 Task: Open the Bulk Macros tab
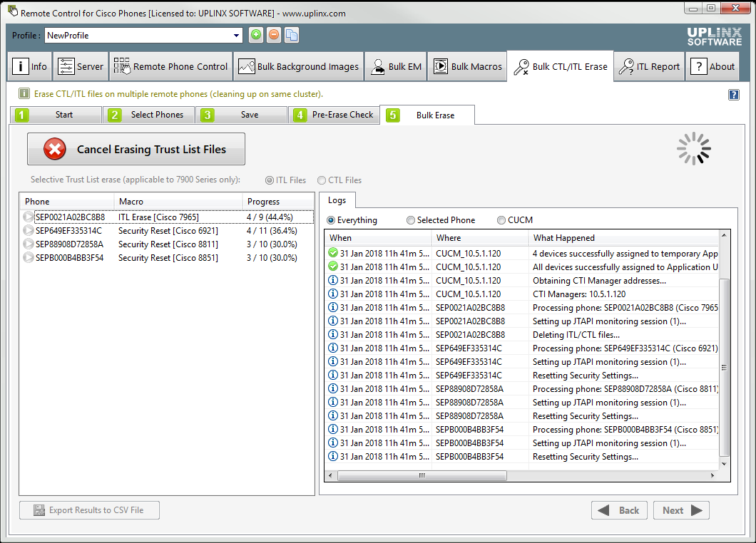click(466, 66)
